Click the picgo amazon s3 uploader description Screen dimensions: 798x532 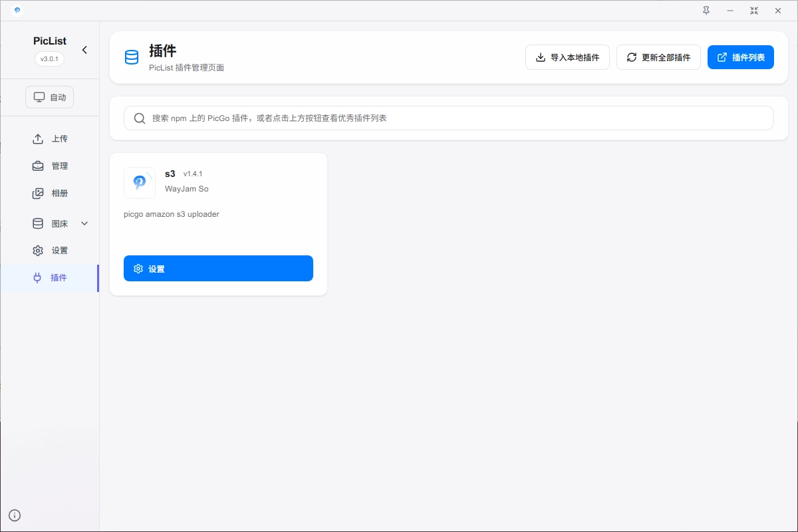click(x=172, y=214)
